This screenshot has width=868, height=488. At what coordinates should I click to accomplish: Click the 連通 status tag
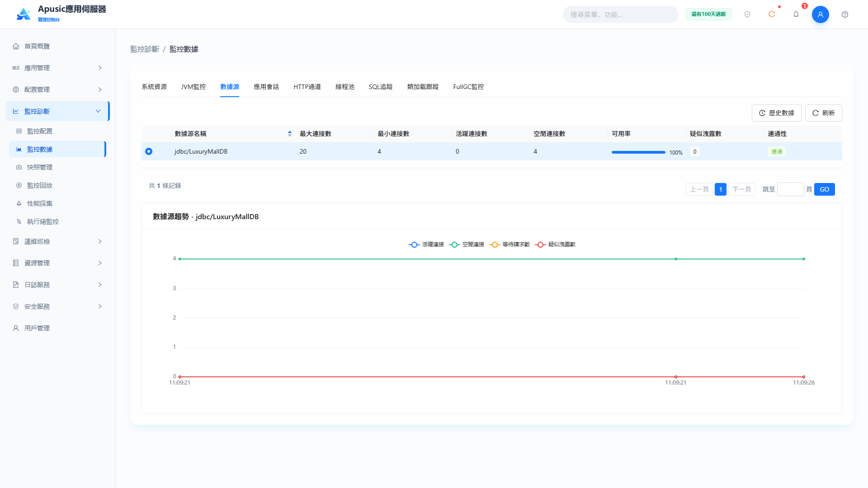(x=777, y=152)
